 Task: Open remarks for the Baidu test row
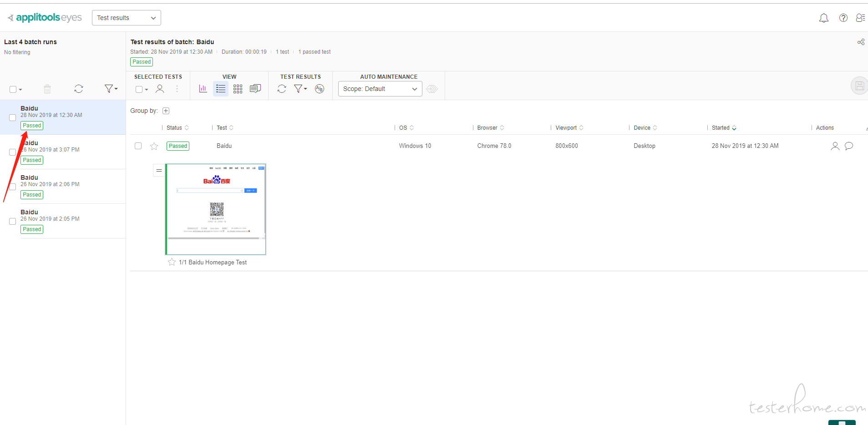tap(849, 146)
